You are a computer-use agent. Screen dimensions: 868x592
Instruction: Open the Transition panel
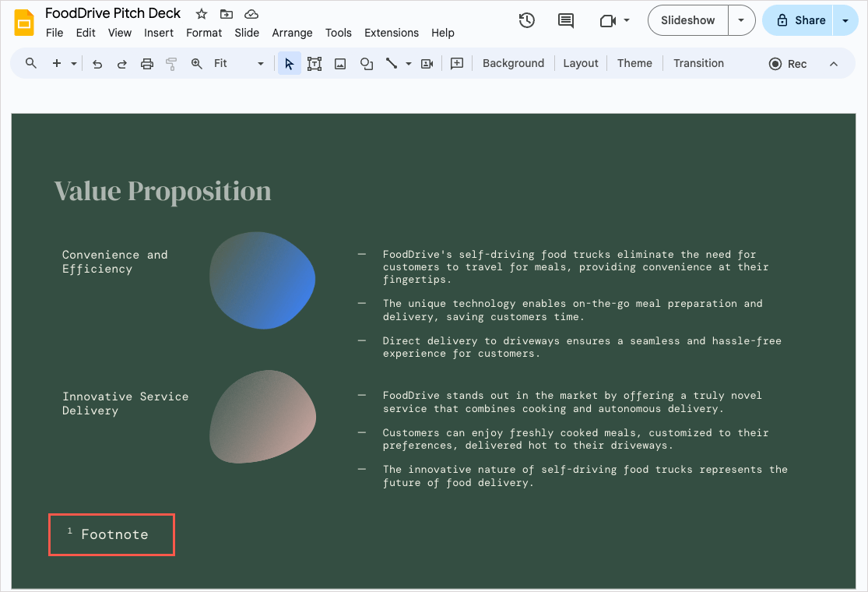pos(698,63)
